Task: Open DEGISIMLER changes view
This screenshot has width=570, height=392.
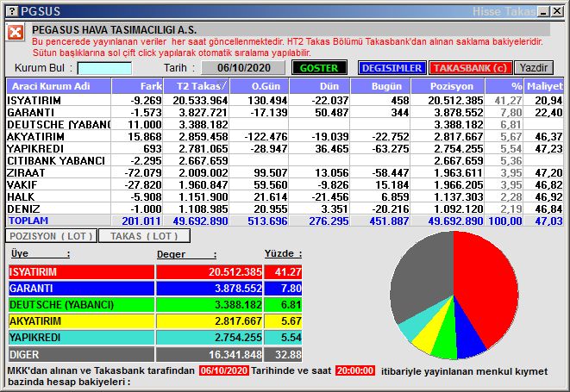Action: tap(391, 68)
